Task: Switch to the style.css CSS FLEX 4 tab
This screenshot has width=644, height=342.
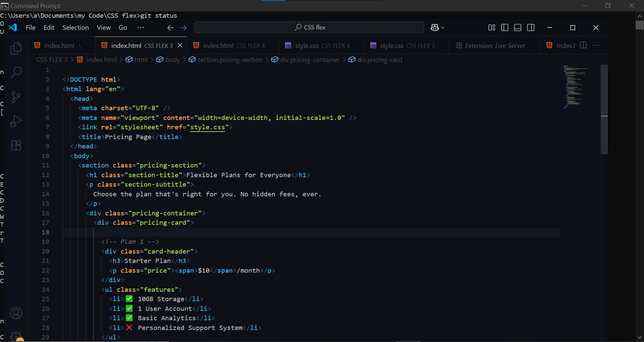Action: tap(321, 46)
